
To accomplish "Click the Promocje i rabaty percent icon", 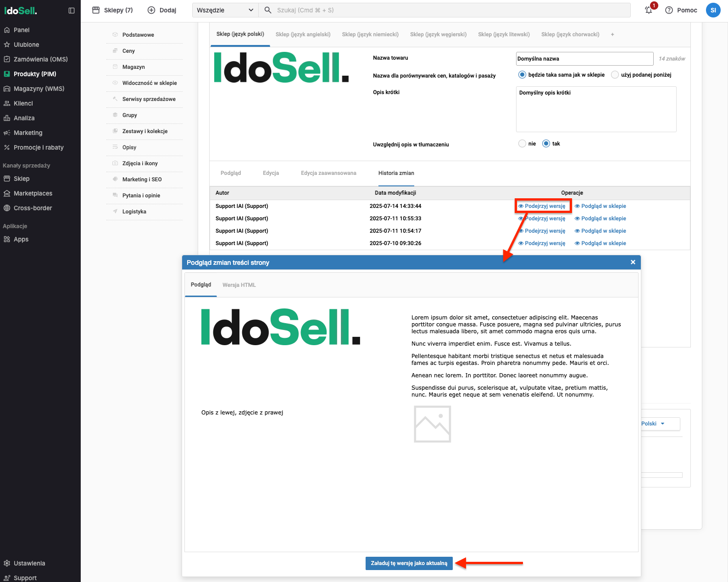I will pyautogui.click(x=7, y=147).
